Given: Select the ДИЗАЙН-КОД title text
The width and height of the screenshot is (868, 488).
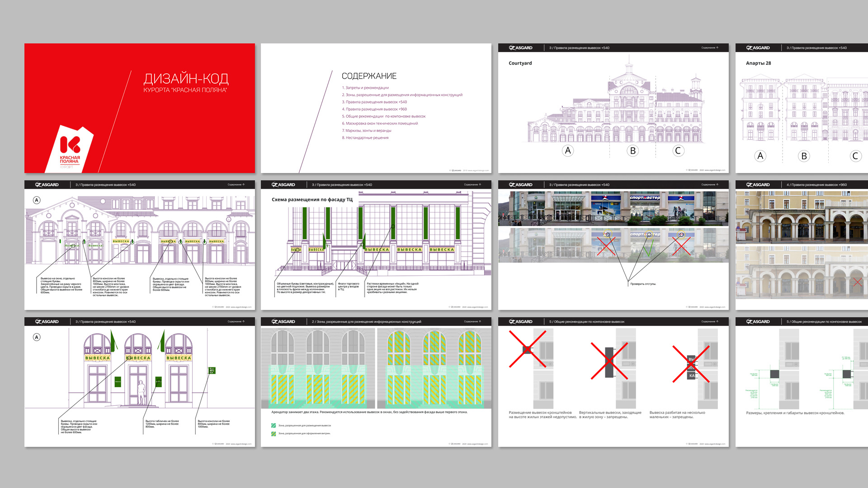Looking at the screenshot, I should point(186,79).
